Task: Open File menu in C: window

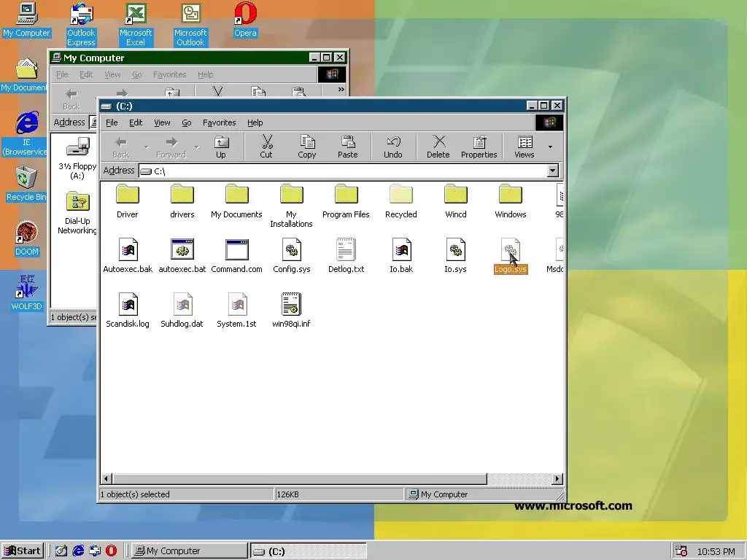Action: (x=112, y=122)
